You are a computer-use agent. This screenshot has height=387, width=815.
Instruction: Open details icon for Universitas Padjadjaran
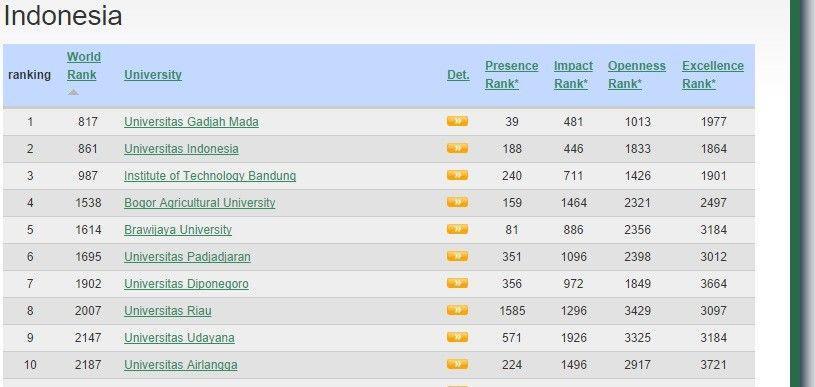(x=457, y=256)
